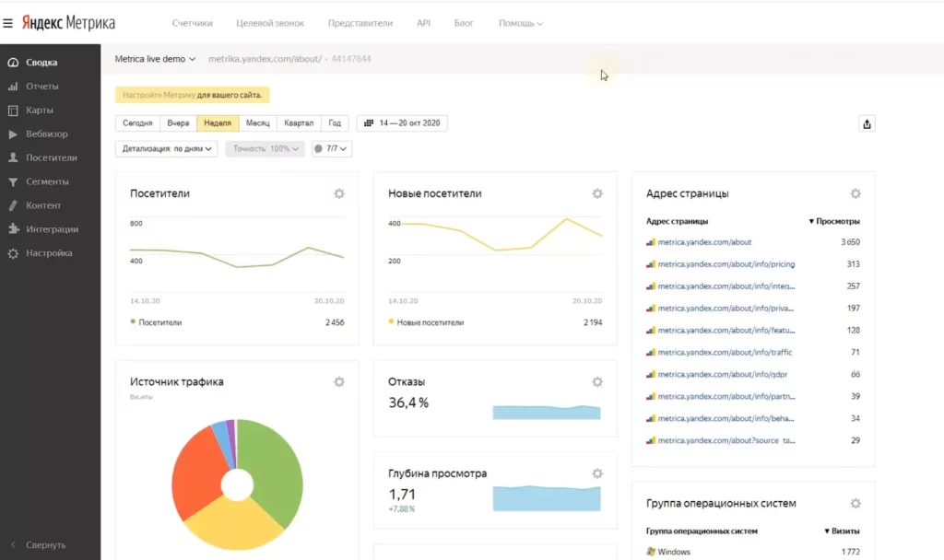Select the Квартал period option

click(x=299, y=123)
